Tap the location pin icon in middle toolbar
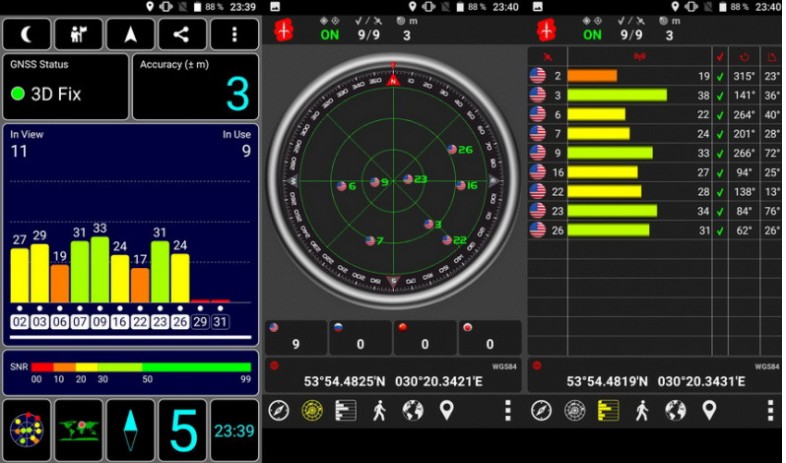786x463 pixels. point(446,410)
